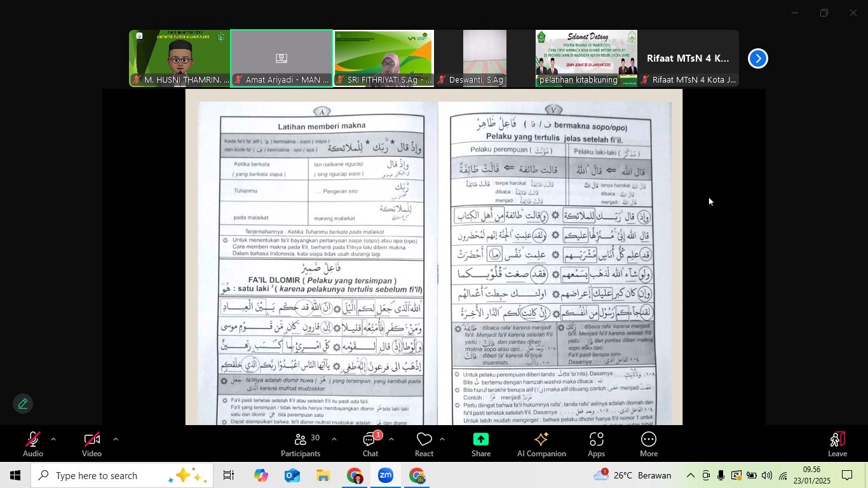Screen dimensions: 868x488
Task: Open the Participants options chevron
Action: point(333,438)
